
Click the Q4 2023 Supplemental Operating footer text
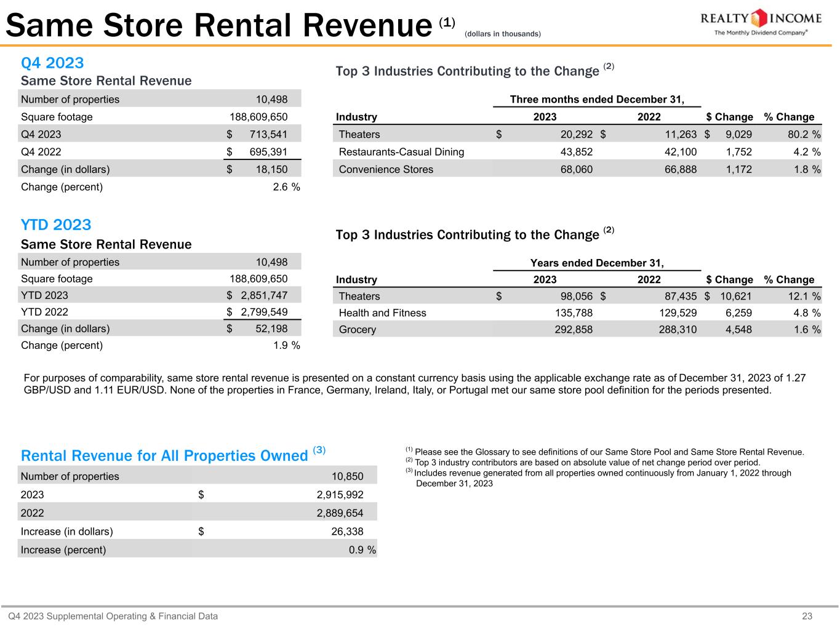113,616
